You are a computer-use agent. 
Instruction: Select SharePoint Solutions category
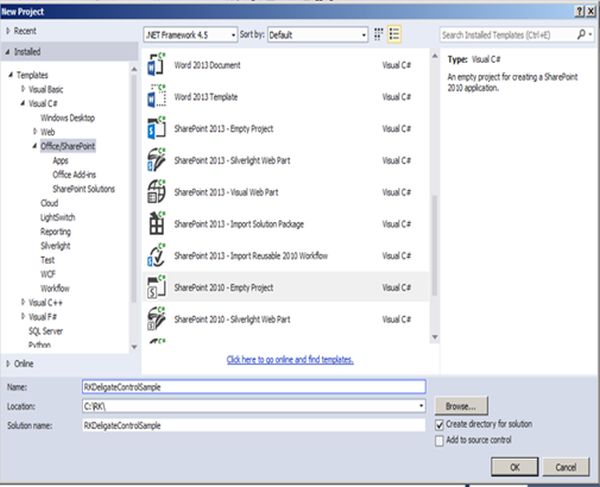[x=84, y=189]
